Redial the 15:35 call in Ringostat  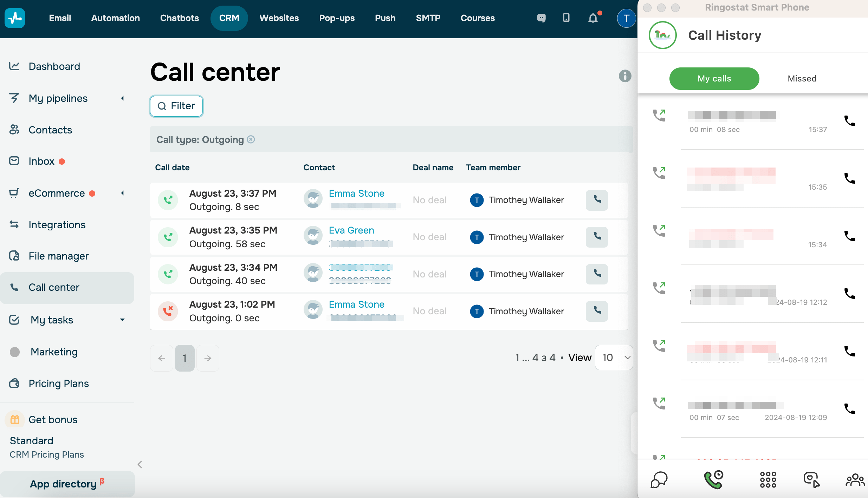coord(849,178)
